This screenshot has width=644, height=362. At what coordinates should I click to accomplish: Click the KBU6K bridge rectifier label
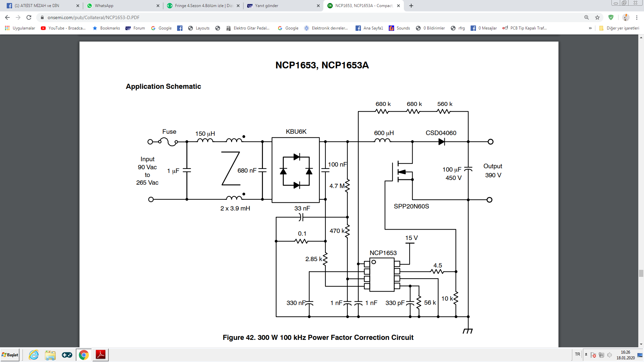(296, 132)
